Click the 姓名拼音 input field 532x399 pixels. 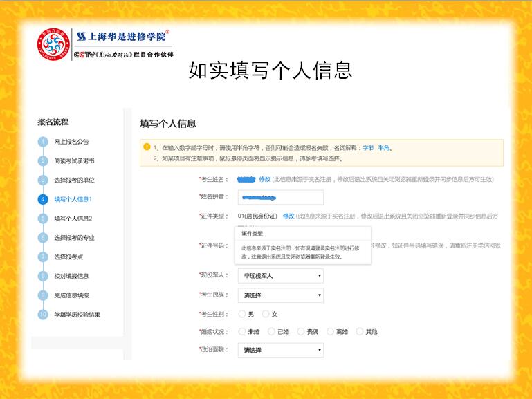click(281, 197)
